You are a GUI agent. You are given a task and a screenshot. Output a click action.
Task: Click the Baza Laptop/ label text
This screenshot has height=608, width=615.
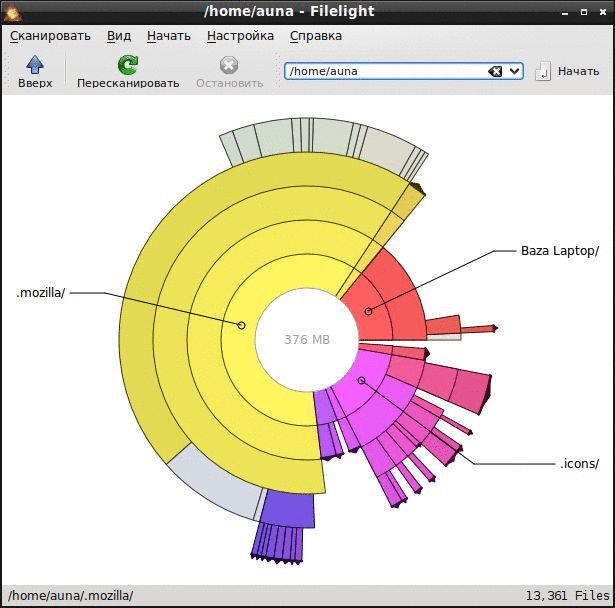[560, 251]
